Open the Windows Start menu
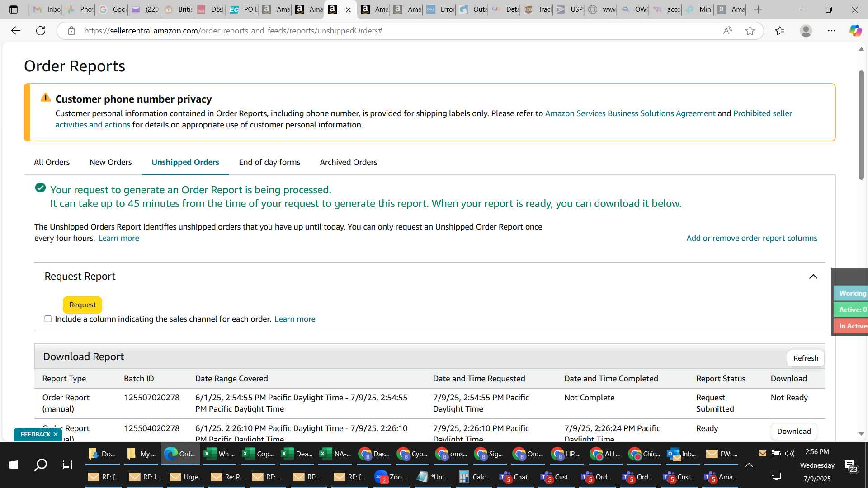 point(14,465)
